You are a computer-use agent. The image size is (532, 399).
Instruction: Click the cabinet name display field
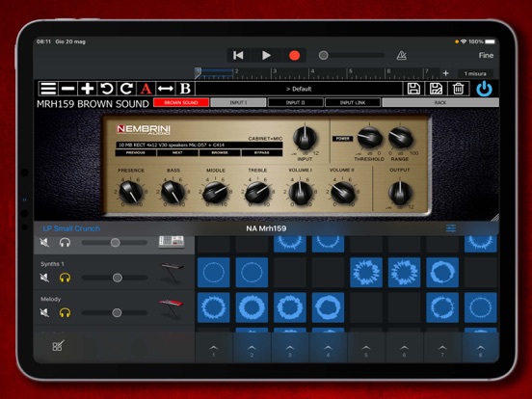[199, 145]
